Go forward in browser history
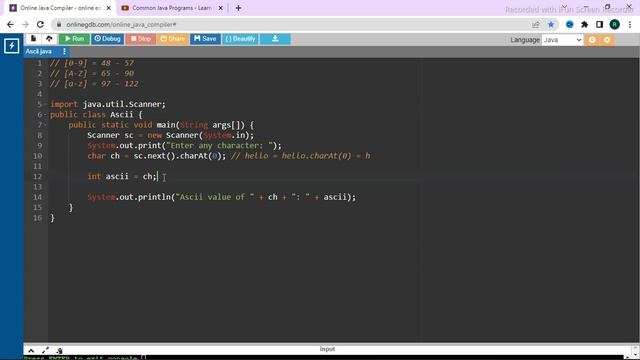This screenshot has height=360, width=640. (25, 24)
